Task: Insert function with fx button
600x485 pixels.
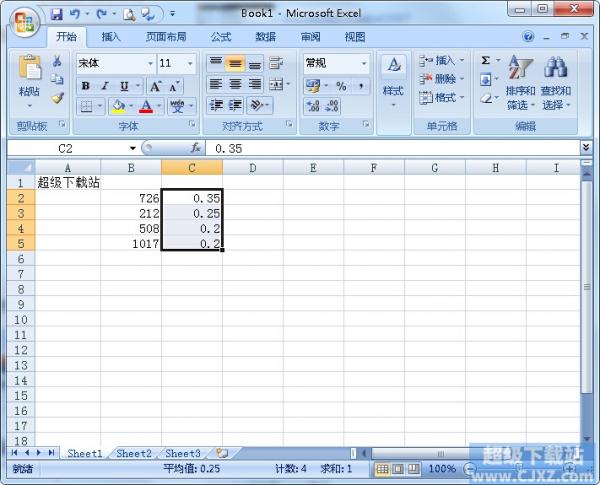Action: coord(195,148)
